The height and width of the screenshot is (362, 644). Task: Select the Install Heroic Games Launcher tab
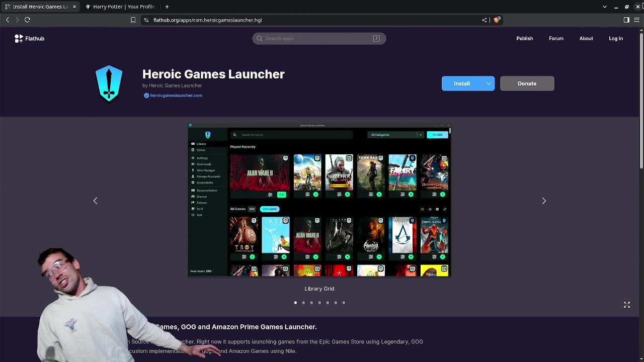click(x=40, y=7)
